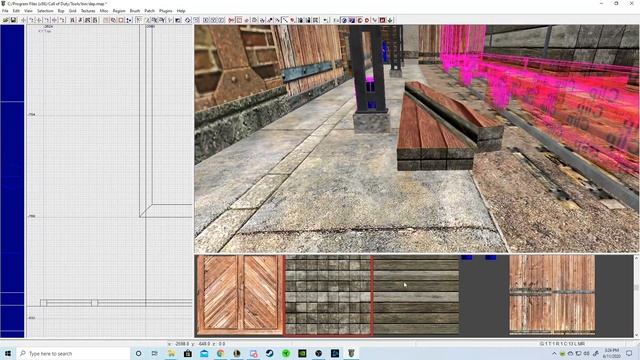Viewport: 640px width, 360px height.
Task: Click the red square icon beside green arrow
Action: pos(382,20)
